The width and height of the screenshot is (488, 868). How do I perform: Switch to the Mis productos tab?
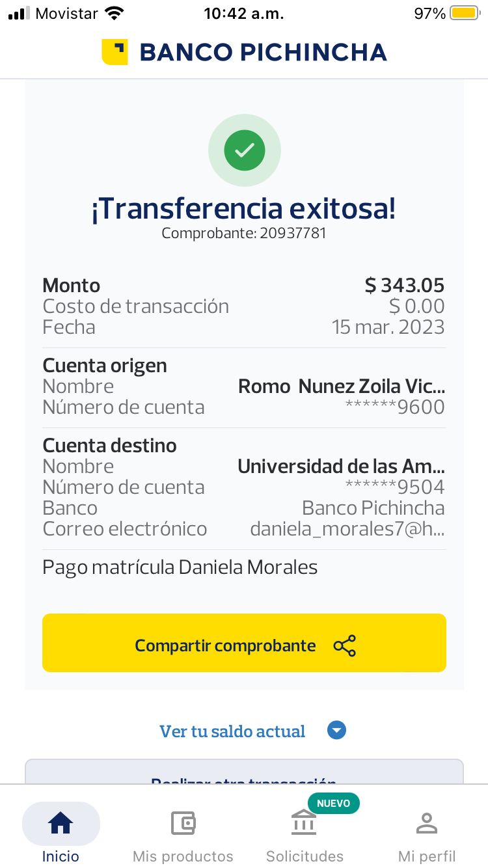coord(183,856)
